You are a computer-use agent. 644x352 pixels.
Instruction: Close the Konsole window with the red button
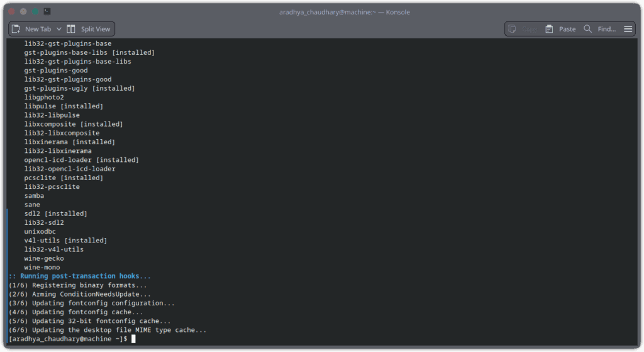[11, 11]
